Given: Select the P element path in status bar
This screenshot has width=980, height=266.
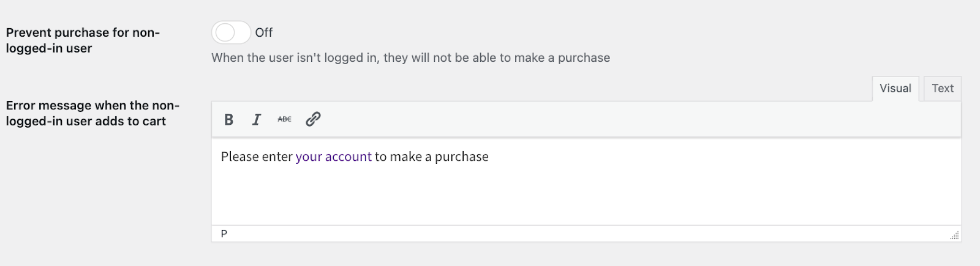Looking at the screenshot, I should click(x=224, y=234).
